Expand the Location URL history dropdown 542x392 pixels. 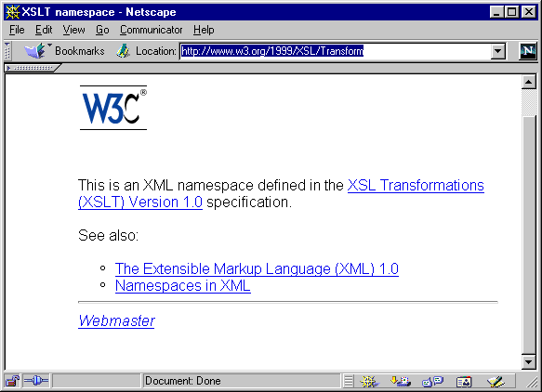[x=497, y=51]
